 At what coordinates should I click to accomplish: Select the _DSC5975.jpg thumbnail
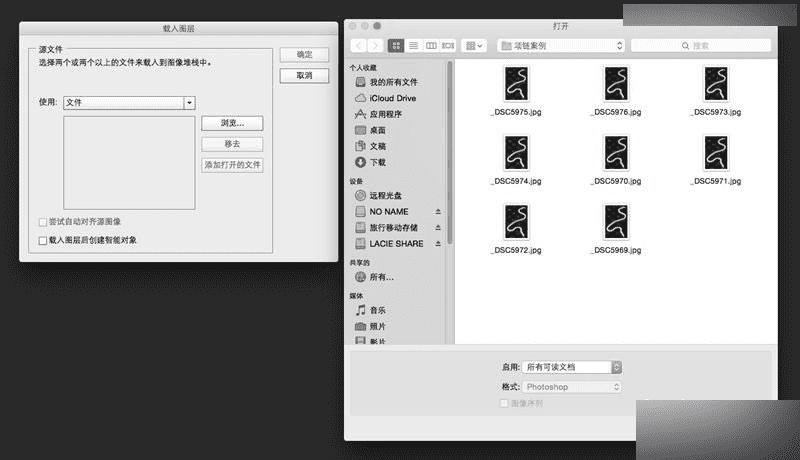tap(516, 91)
